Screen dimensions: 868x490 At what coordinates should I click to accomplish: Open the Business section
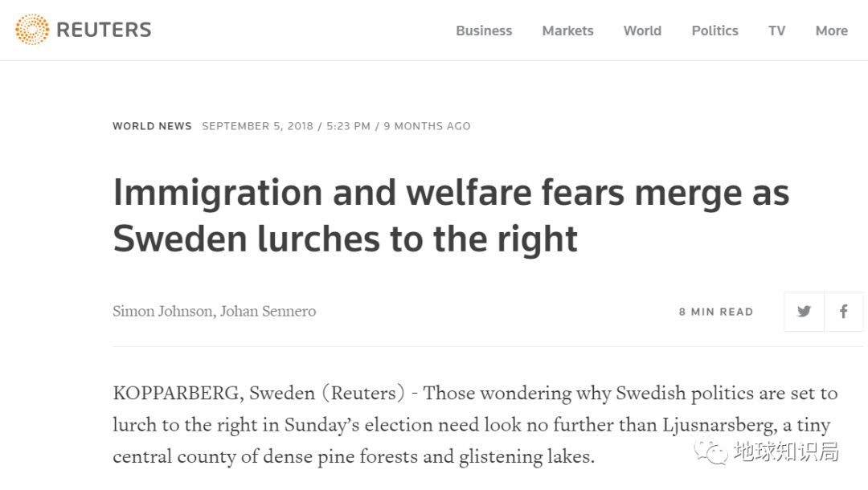484,31
